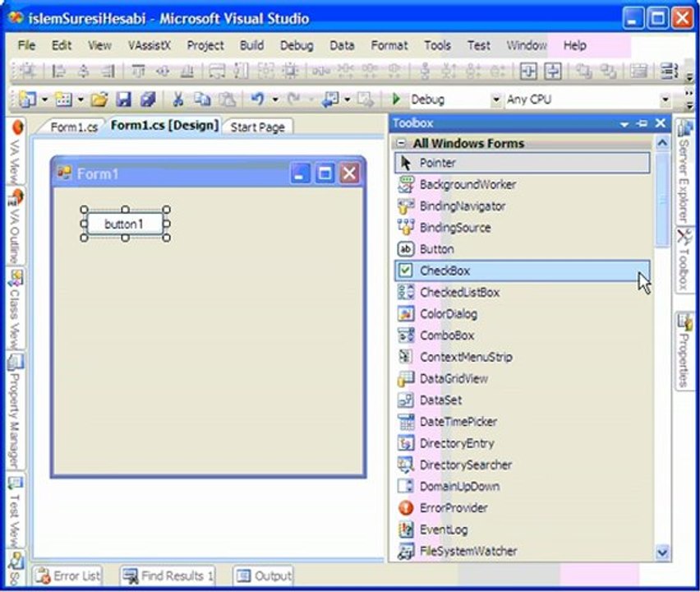Screen dimensions: 700x592
Task: Open the Project menu
Action: [x=205, y=45]
